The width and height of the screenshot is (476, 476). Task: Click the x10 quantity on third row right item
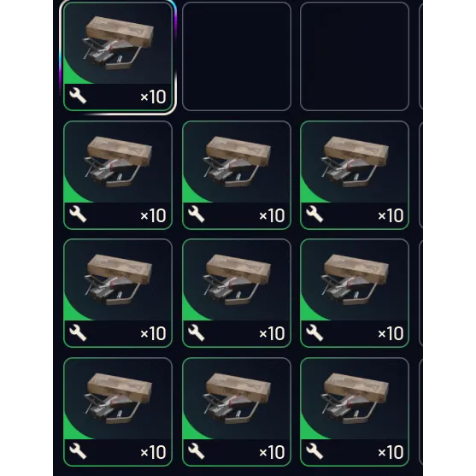pos(391,333)
